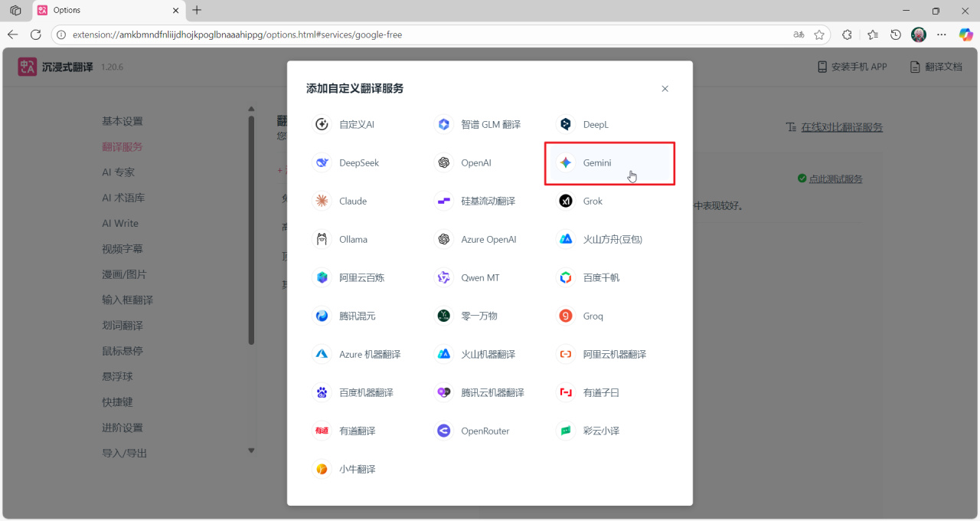980x521 pixels.
Task: Open the browser extensions icon
Action: pyautogui.click(x=847, y=34)
